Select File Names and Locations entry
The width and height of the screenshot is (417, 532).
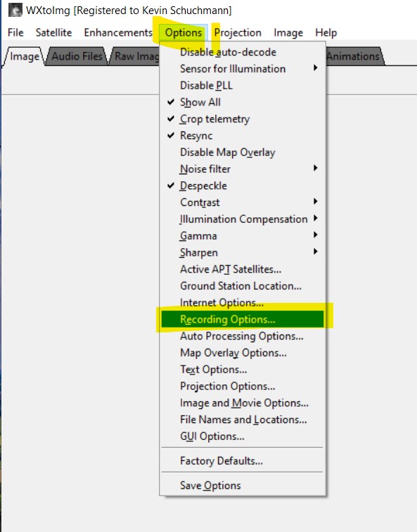[x=243, y=420]
